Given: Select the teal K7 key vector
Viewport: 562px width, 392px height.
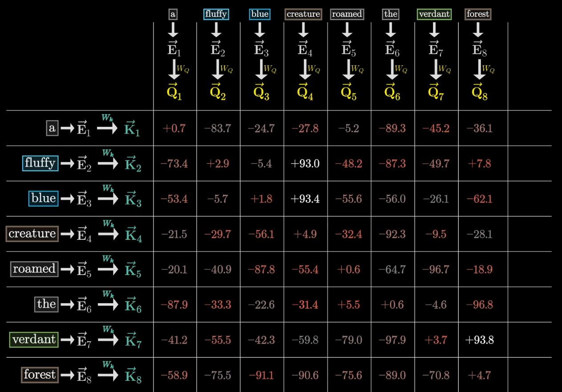Looking at the screenshot, I should (x=133, y=340).
